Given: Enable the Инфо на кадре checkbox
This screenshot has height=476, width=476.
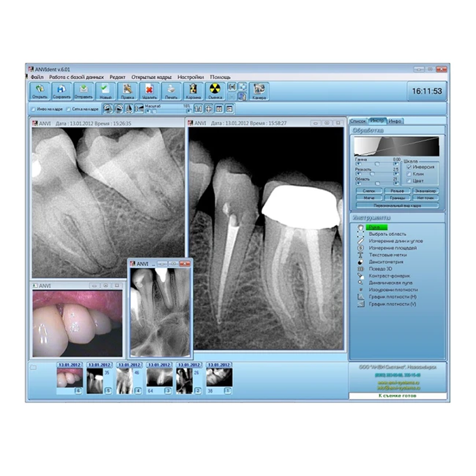Looking at the screenshot, I should point(34,109).
